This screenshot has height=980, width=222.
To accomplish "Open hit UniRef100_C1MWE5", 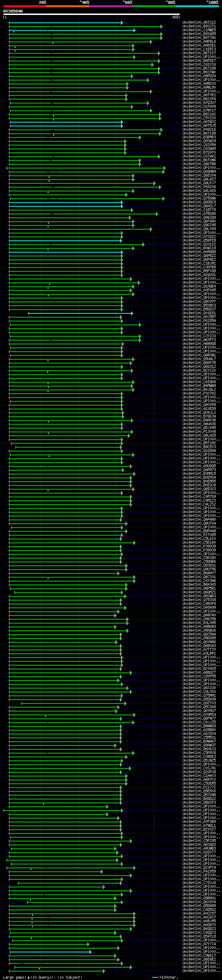I will click(x=199, y=30).
